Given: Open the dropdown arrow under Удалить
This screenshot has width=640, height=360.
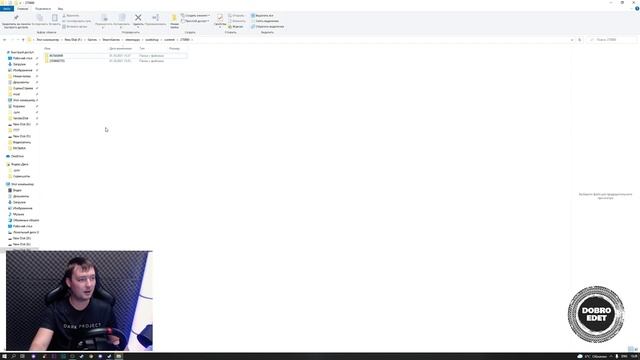Looking at the screenshot, I should pyautogui.click(x=138, y=27).
